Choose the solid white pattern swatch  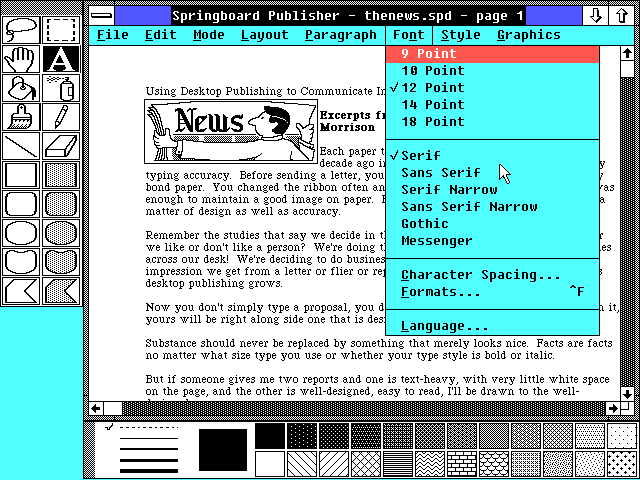pos(270,464)
